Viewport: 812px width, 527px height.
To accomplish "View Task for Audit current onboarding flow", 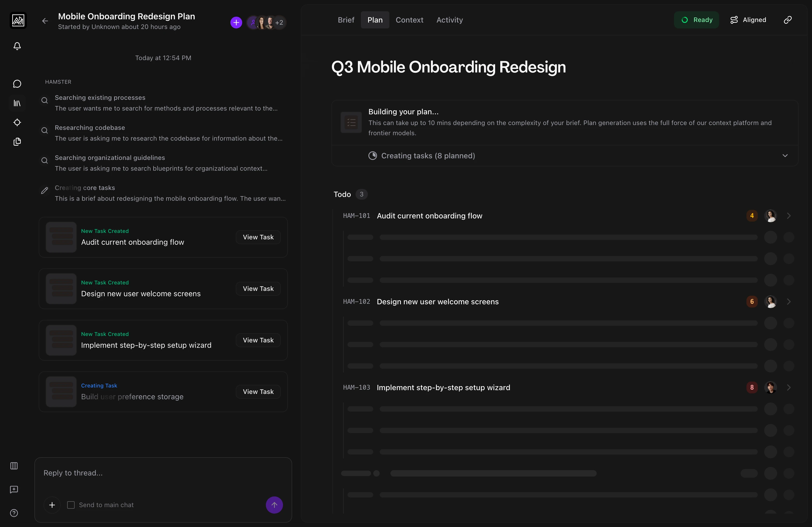I will coord(258,237).
